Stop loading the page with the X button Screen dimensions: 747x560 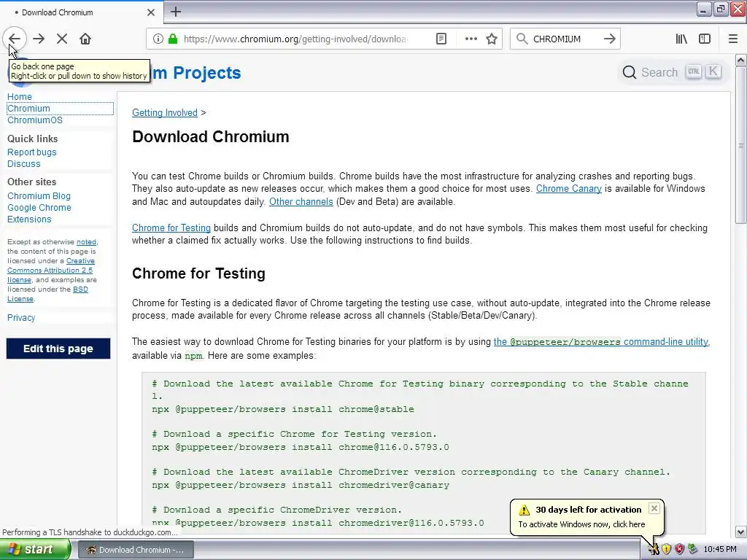[x=62, y=39]
